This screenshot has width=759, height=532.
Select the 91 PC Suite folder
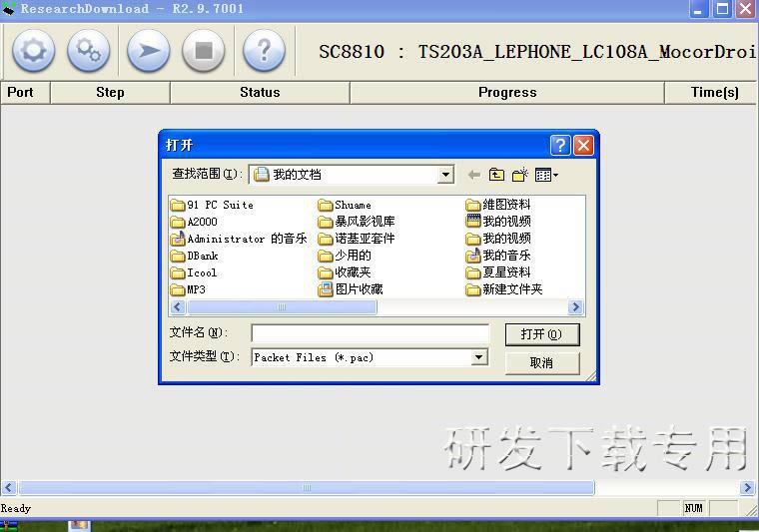(x=220, y=205)
